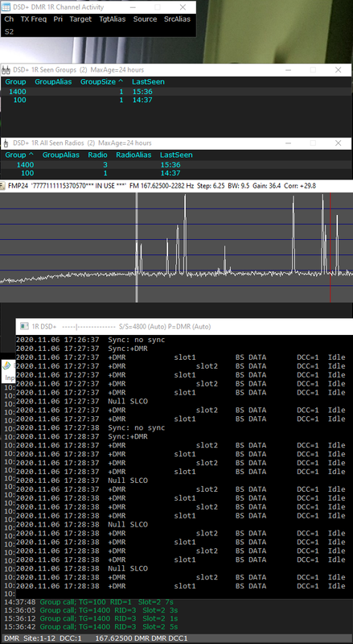Close the DMR 1R Channel Activity window
The width and height of the screenshot is (353, 644).
183,7
